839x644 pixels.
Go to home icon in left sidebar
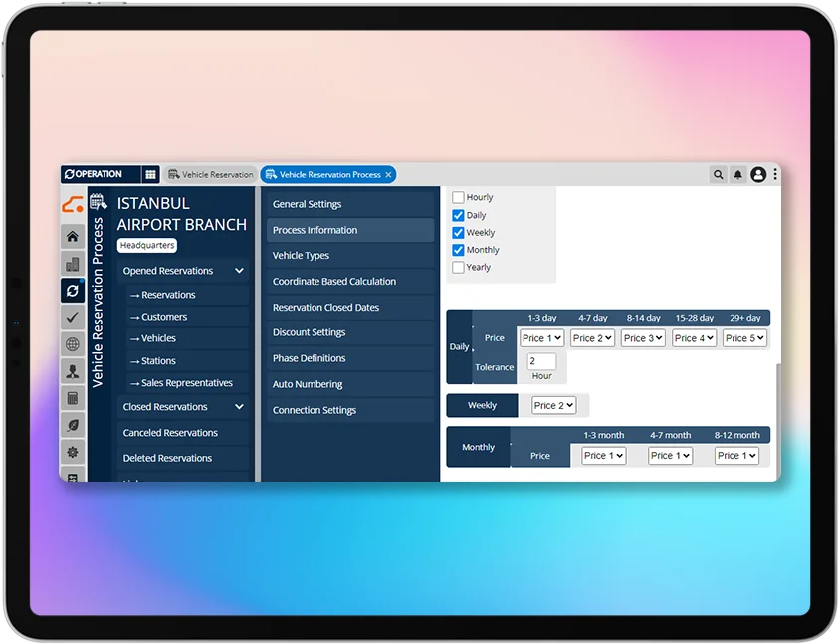72,236
